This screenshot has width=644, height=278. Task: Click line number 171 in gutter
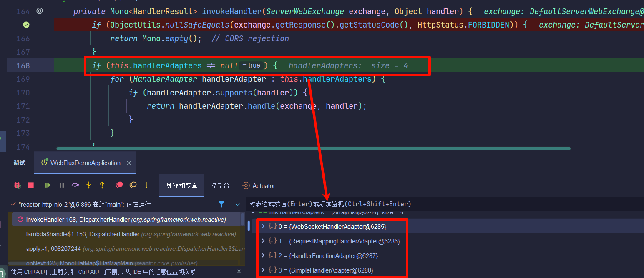(x=23, y=106)
